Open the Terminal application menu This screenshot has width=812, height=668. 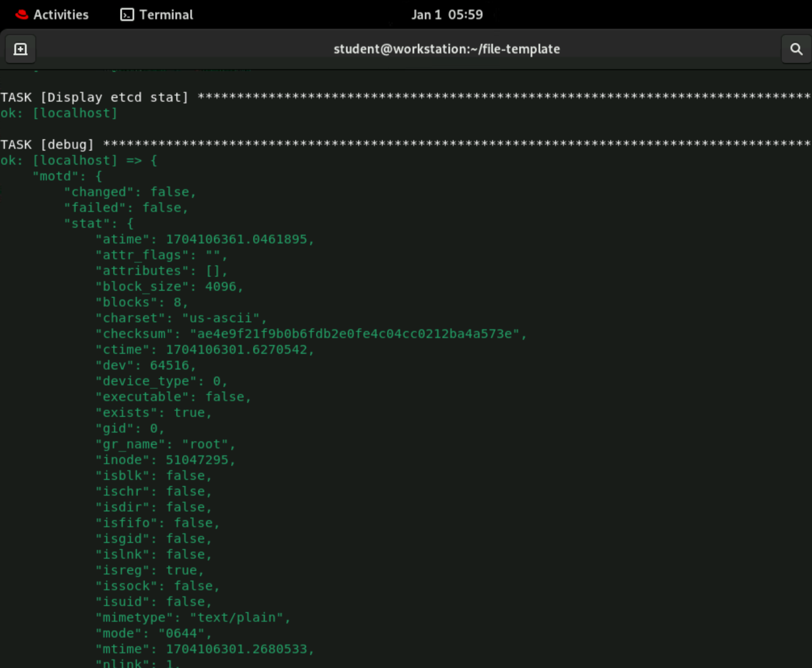(x=165, y=15)
